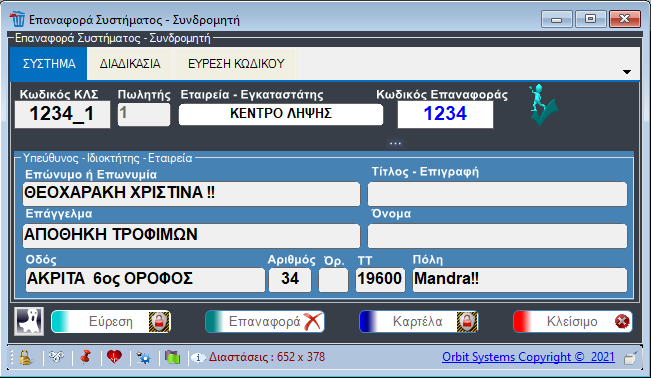This screenshot has height=378, width=651.
Task: Maximize the Επαναφορά Συστήματος window
Action: 590,19
